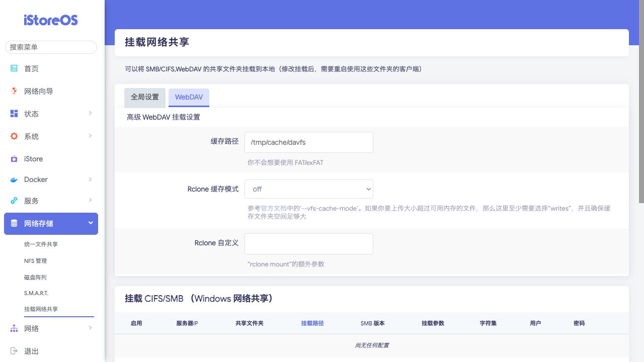
Task: Open 统一文件共享 in sidebar
Action: 41,244
